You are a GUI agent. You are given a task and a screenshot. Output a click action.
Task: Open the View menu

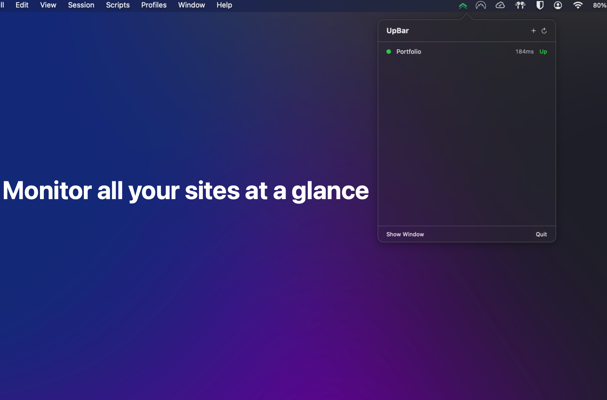coord(48,5)
